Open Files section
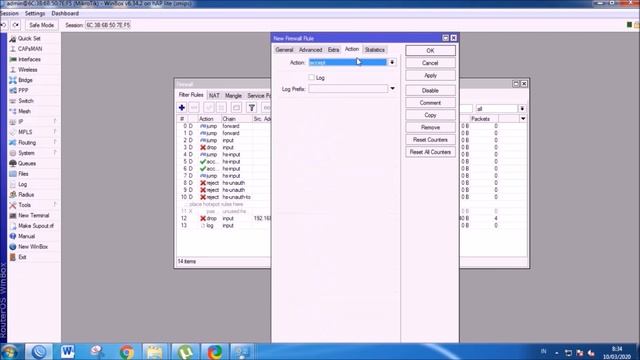 (x=23, y=174)
